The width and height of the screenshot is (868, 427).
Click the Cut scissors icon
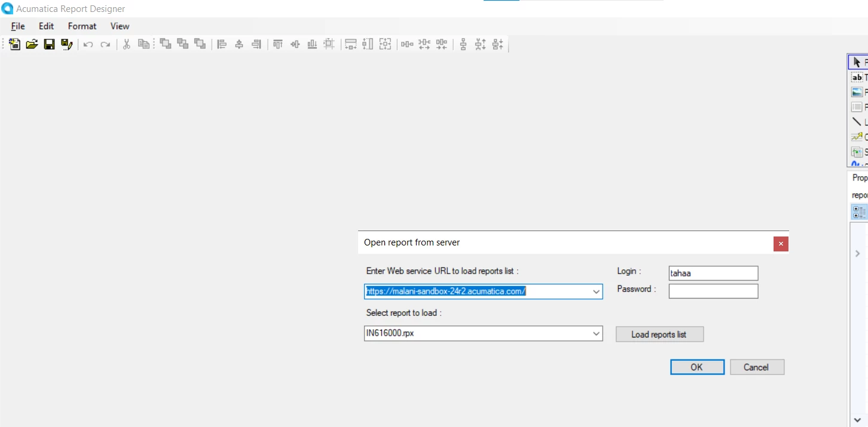[x=126, y=44]
